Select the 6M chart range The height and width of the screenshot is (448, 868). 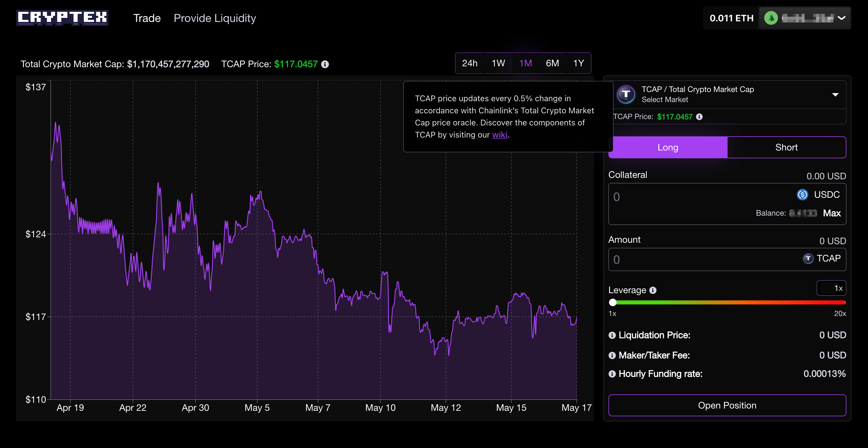tap(552, 63)
